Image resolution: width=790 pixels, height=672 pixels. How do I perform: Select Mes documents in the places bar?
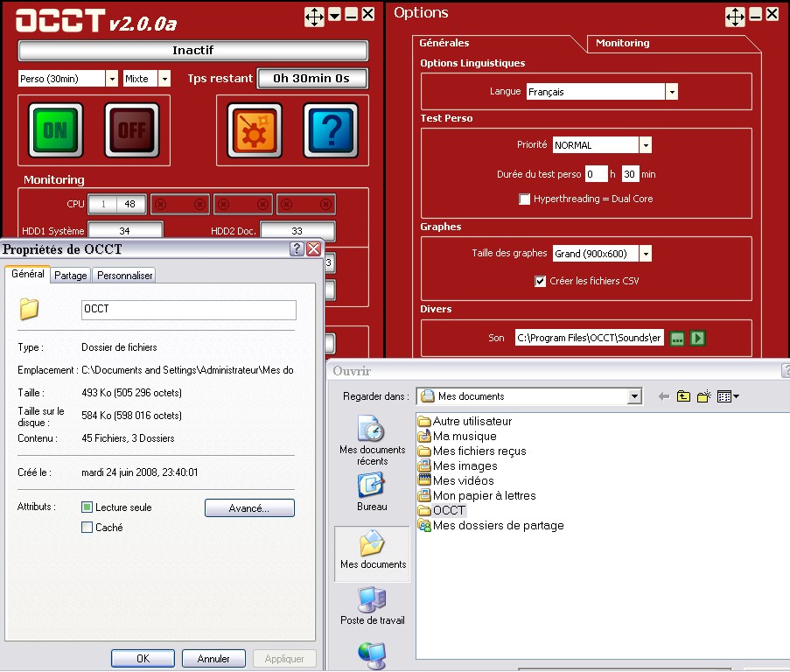point(373,553)
